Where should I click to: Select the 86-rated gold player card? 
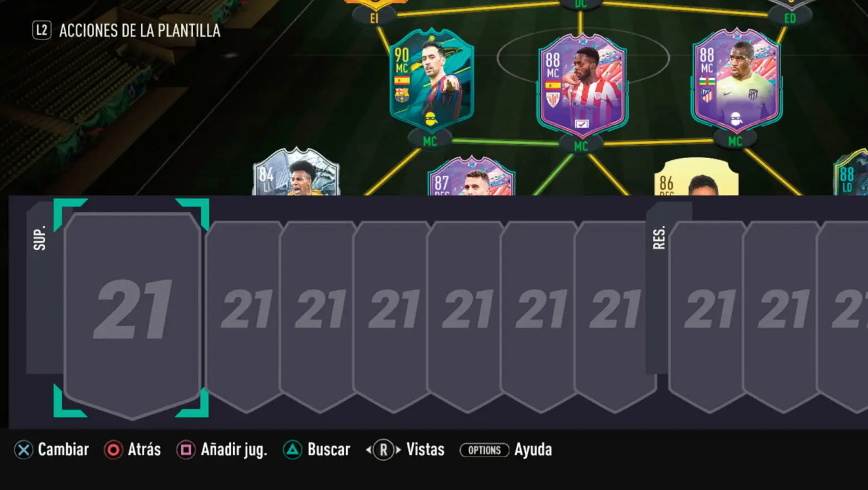(x=697, y=177)
